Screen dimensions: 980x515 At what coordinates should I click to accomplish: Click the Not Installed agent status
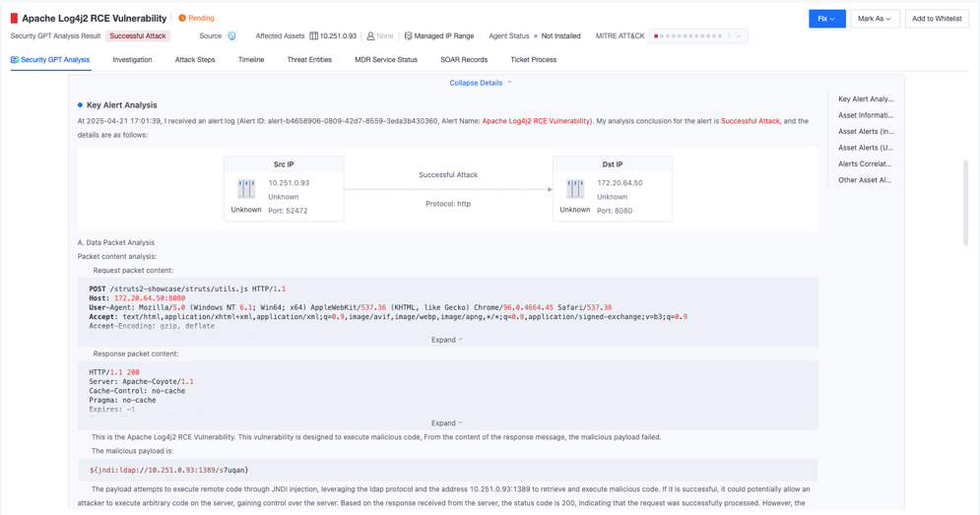(560, 36)
